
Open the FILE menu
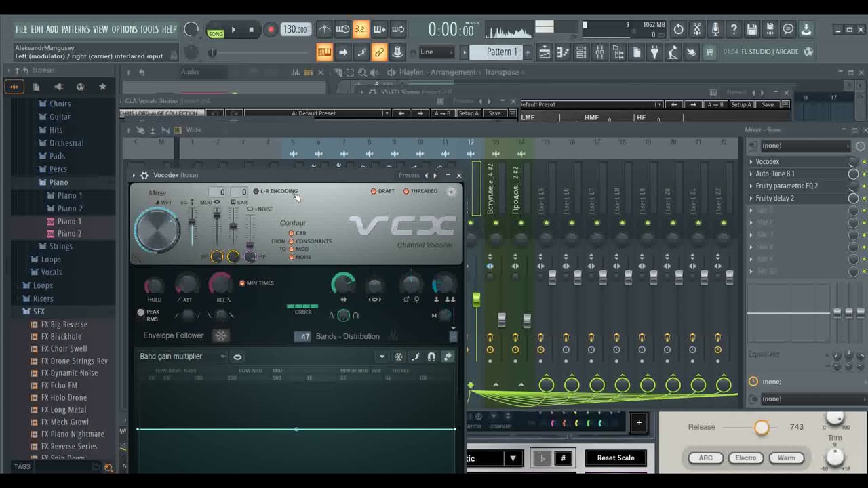[22, 29]
